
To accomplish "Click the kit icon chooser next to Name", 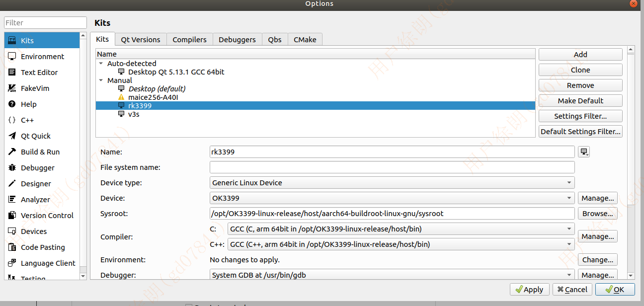I will [584, 152].
